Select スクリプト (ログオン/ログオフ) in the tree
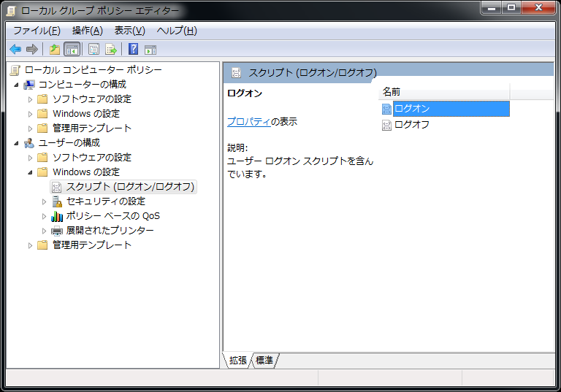Image resolution: width=561 pixels, height=392 pixels. pyautogui.click(x=130, y=187)
